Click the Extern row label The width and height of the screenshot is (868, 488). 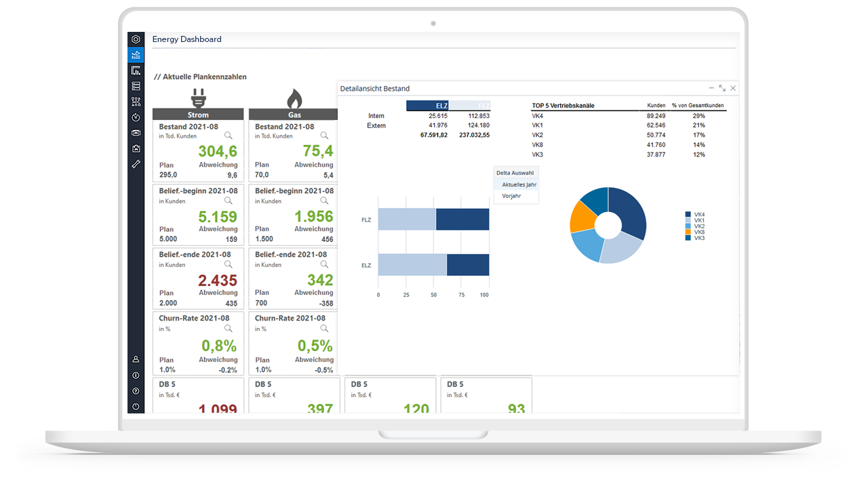pyautogui.click(x=376, y=125)
